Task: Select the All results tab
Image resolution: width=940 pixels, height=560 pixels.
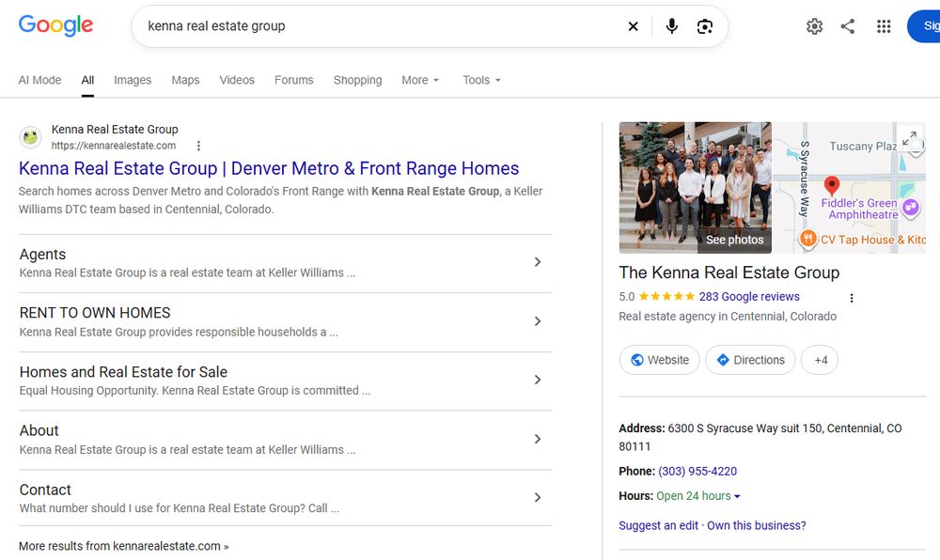Action: point(87,80)
